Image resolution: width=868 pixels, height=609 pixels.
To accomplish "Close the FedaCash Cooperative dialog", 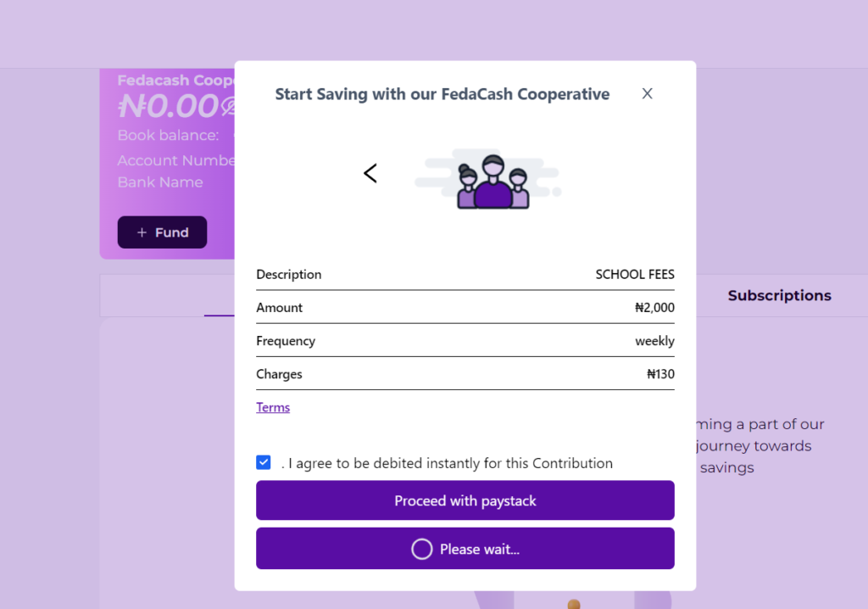I will point(647,93).
